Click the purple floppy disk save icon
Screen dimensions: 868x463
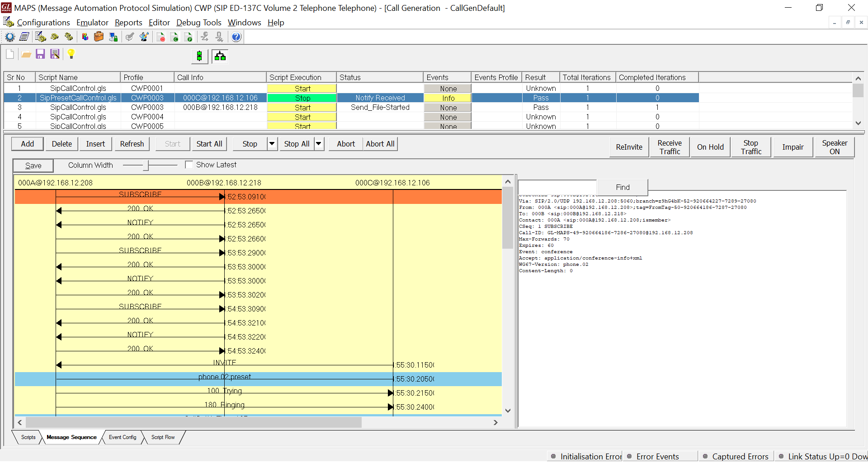click(40, 54)
